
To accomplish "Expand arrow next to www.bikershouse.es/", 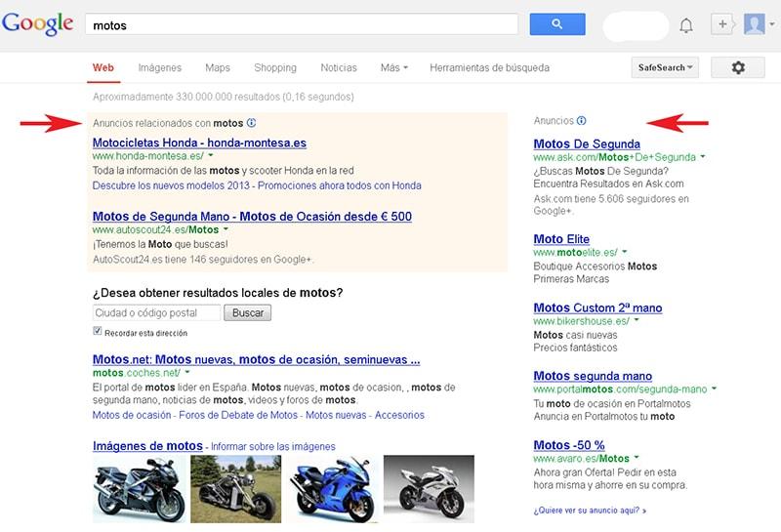I will 637,320.
